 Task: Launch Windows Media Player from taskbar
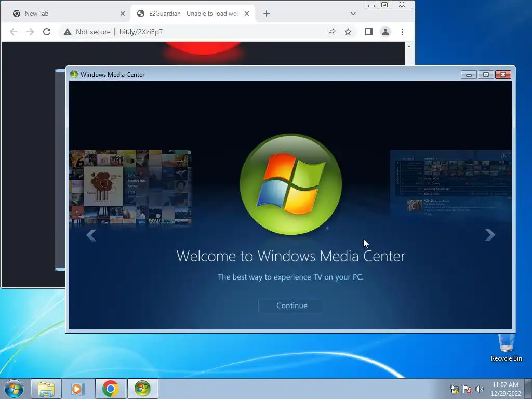[78, 389]
